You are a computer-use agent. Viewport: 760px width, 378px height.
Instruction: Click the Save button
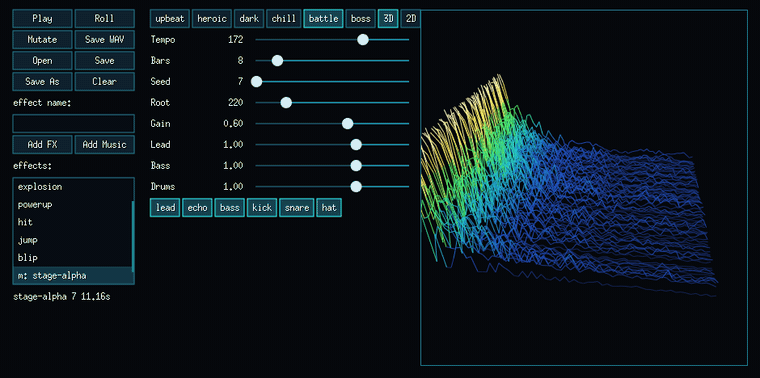point(105,61)
